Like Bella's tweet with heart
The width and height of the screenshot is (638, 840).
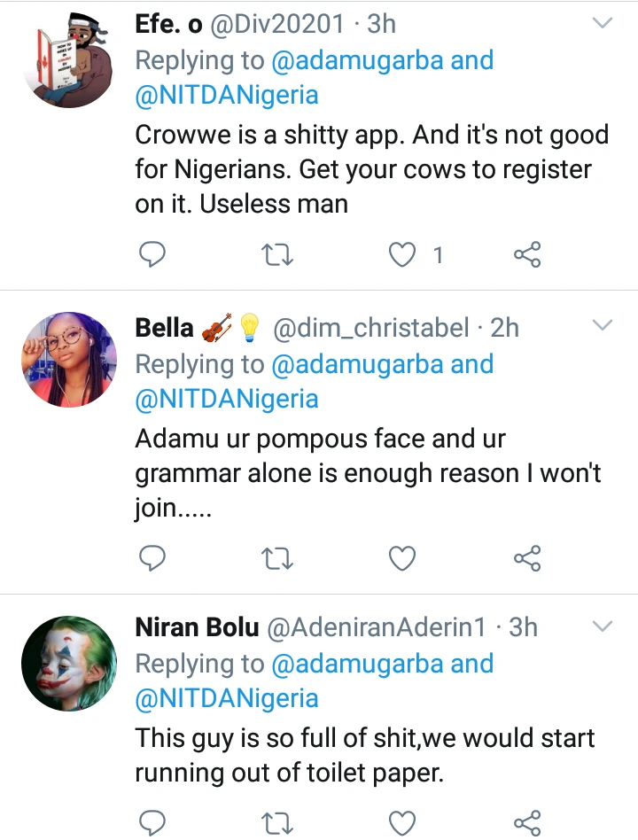click(404, 558)
